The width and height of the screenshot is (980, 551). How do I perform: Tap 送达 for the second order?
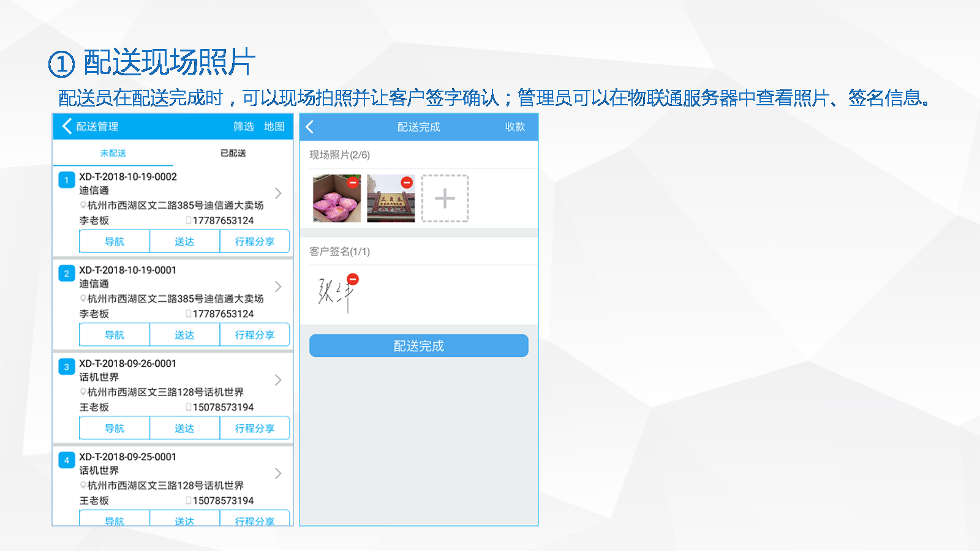point(184,335)
